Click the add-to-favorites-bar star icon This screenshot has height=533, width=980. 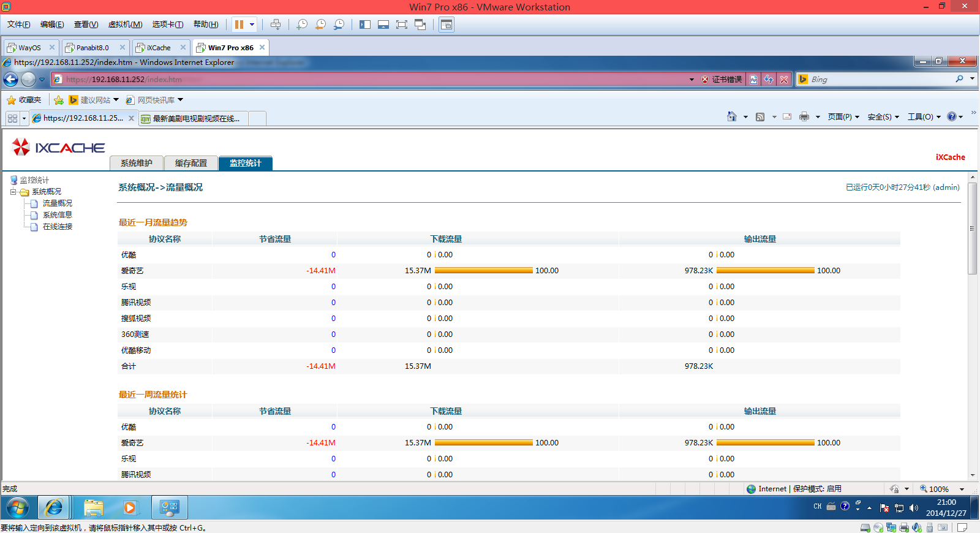pyautogui.click(x=59, y=100)
